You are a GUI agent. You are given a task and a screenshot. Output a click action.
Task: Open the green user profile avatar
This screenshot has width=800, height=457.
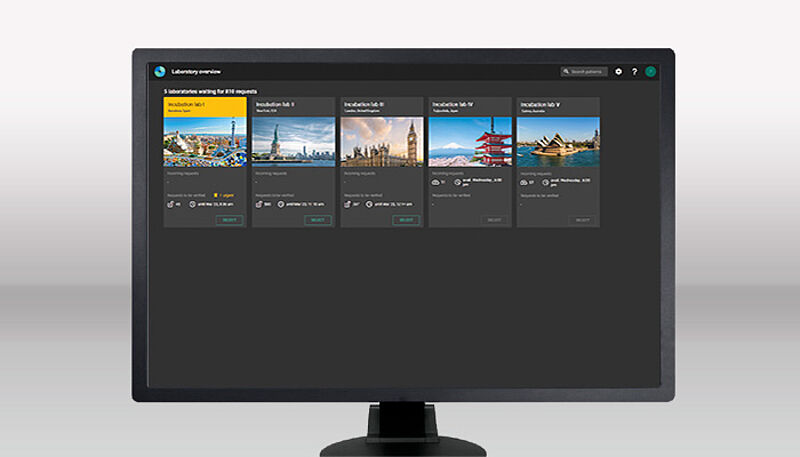tap(650, 72)
